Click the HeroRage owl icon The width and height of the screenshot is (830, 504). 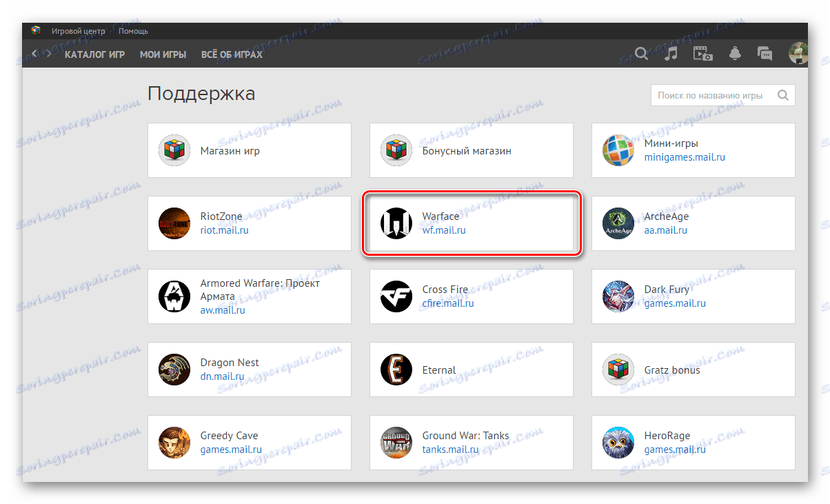[x=618, y=443]
